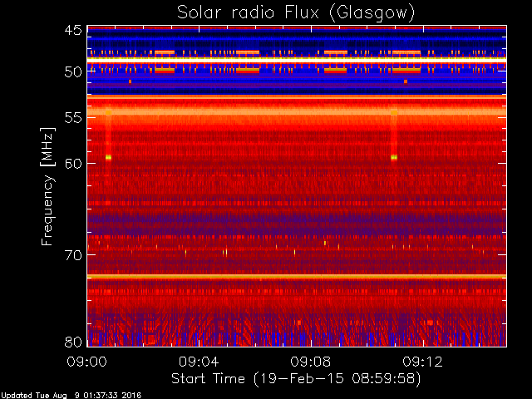This screenshot has width=532, height=399.
Task: Click the 70 frequency tick label
Action: pyautogui.click(x=73, y=255)
